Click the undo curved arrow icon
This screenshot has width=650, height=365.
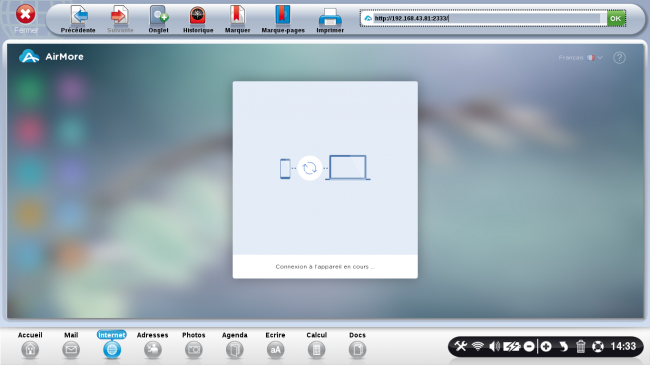[x=563, y=346]
